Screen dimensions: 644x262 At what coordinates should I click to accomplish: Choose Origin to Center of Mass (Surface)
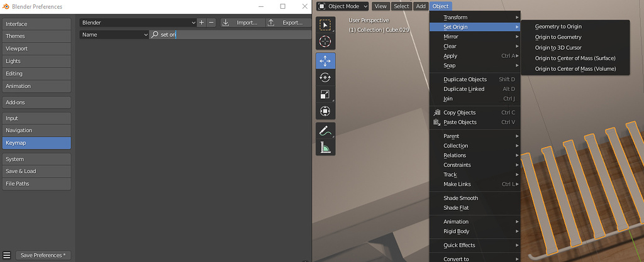point(575,58)
